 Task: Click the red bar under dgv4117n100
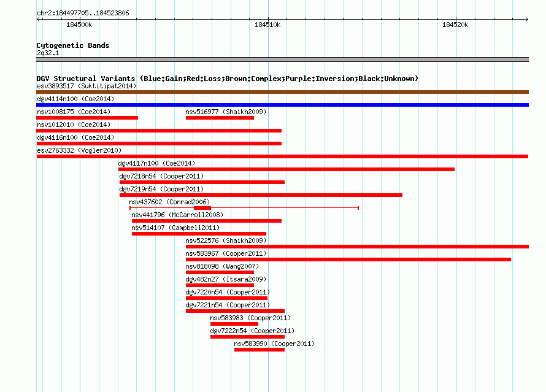click(x=286, y=169)
